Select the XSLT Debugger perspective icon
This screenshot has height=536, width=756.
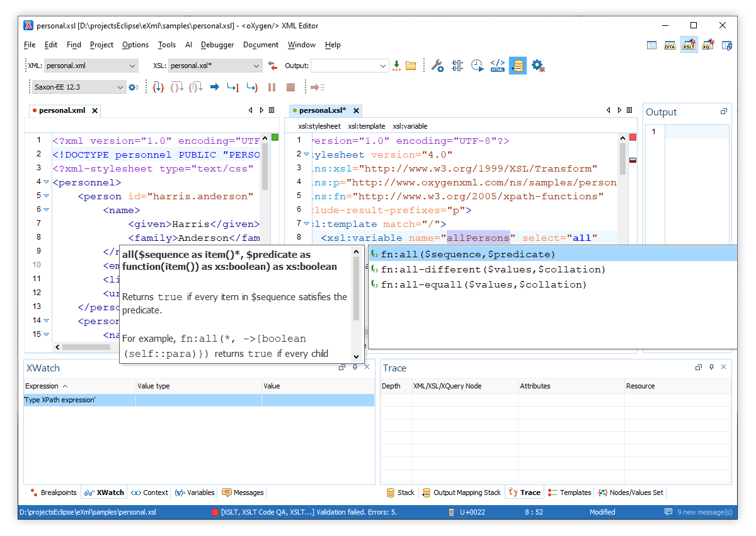coord(689,45)
